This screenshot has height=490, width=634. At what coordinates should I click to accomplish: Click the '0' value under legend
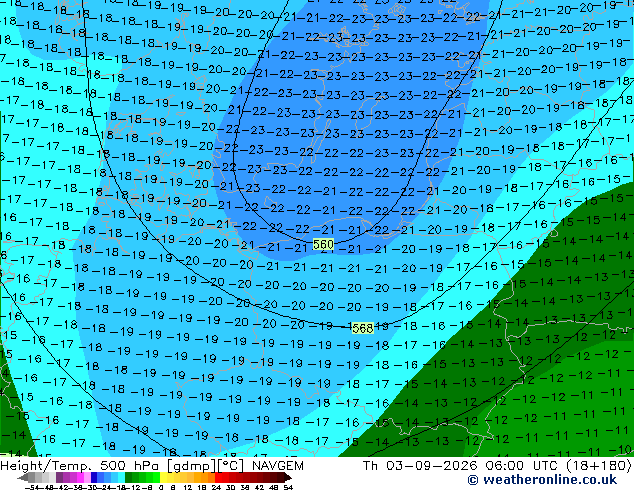[x=161, y=487]
